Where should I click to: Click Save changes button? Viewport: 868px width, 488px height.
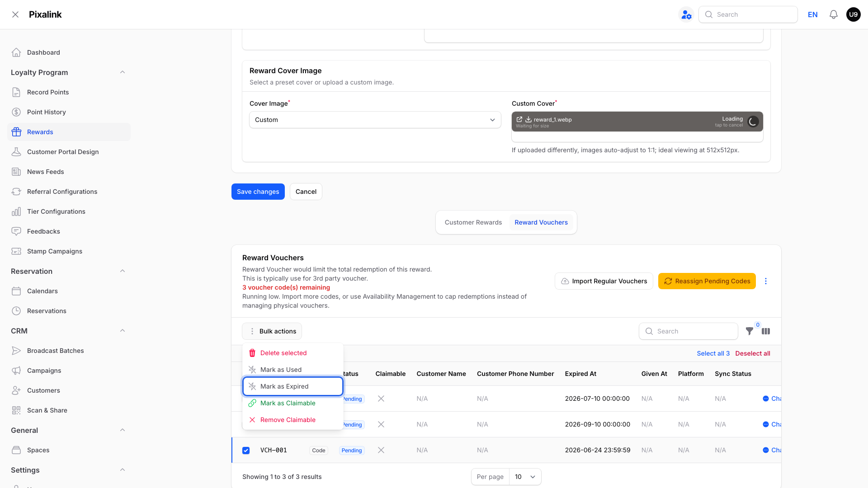258,192
